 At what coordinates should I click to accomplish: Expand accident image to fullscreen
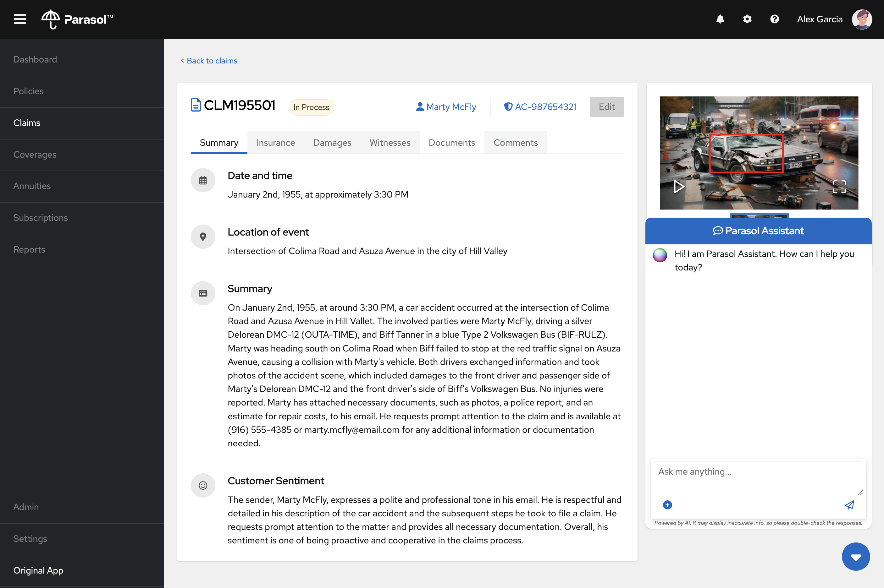tap(839, 186)
